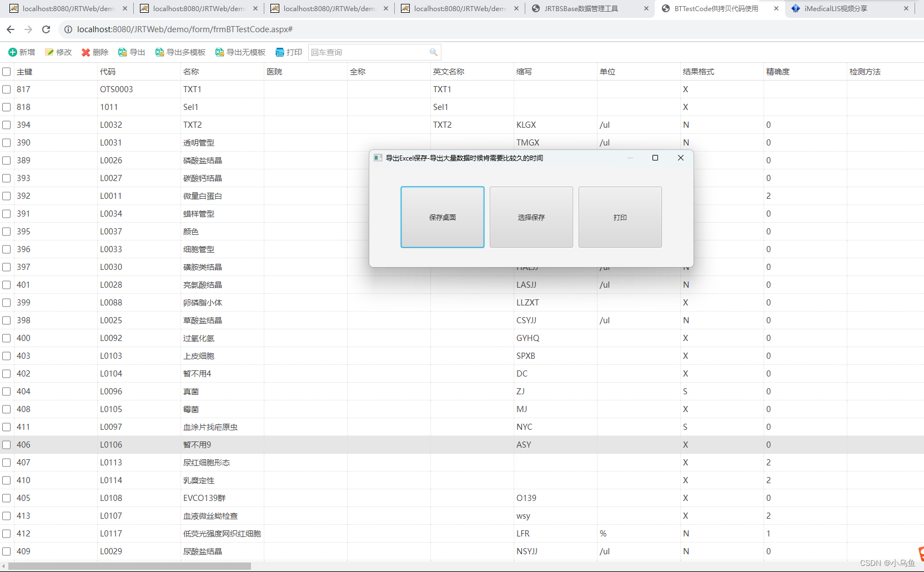Screen dimensions: 924x572
Task: Switch to second localhost JRTWeb tab
Action: point(198,8)
